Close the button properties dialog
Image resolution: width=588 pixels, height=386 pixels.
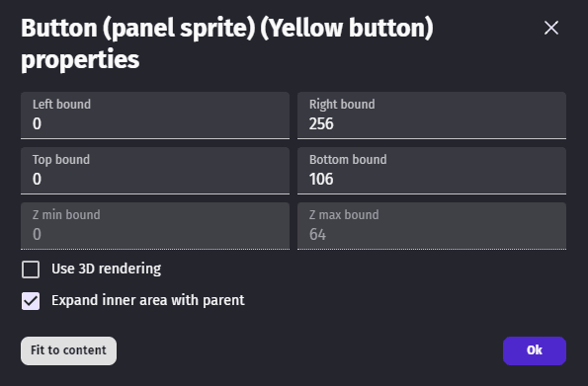point(550,28)
